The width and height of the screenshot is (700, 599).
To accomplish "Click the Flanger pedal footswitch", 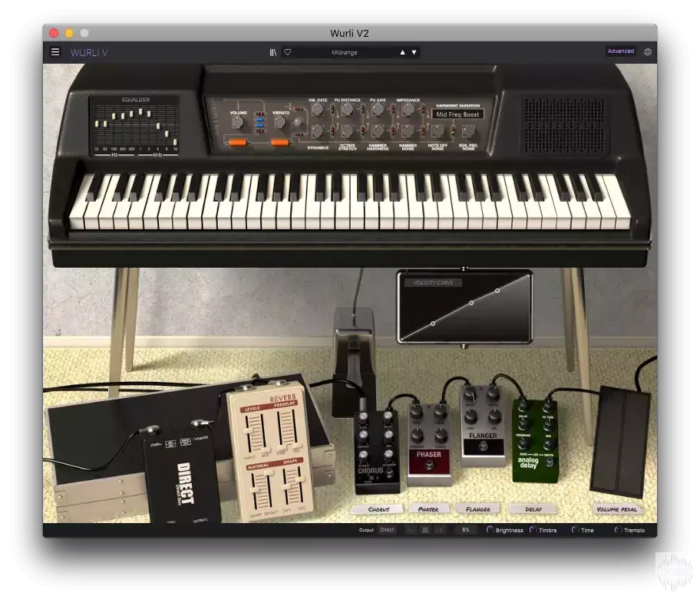I will pyautogui.click(x=483, y=446).
